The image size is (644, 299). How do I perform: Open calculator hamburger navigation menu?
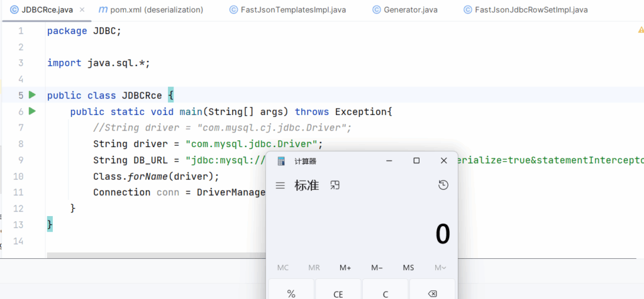pos(280,185)
